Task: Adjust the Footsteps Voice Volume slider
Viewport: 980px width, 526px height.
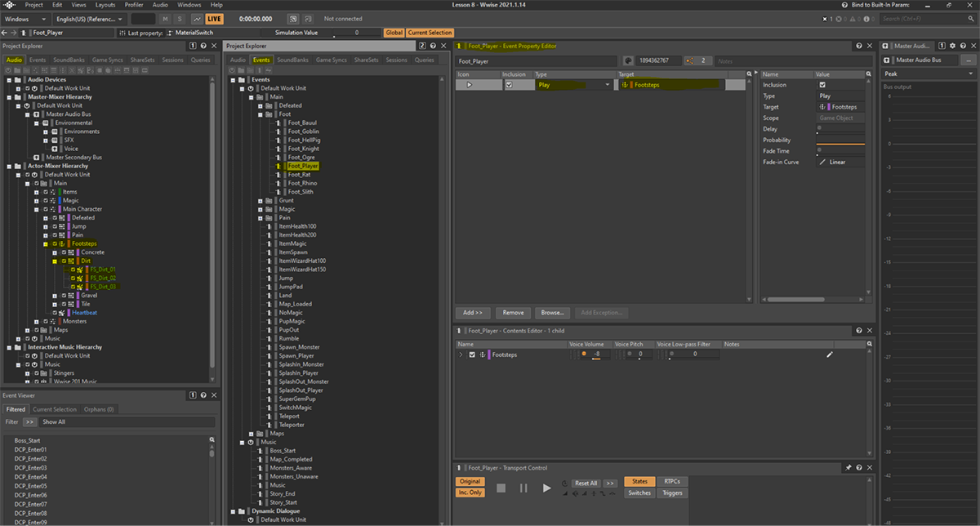Action: coord(595,360)
